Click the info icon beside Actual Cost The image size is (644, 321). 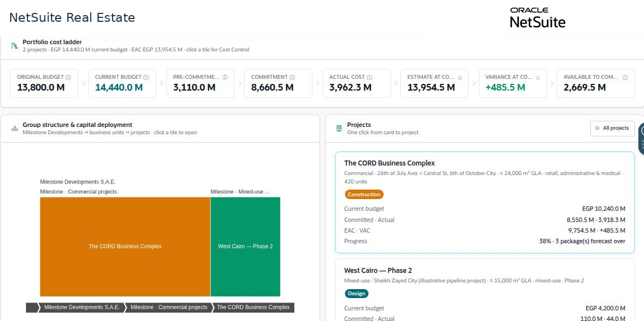tap(370, 77)
